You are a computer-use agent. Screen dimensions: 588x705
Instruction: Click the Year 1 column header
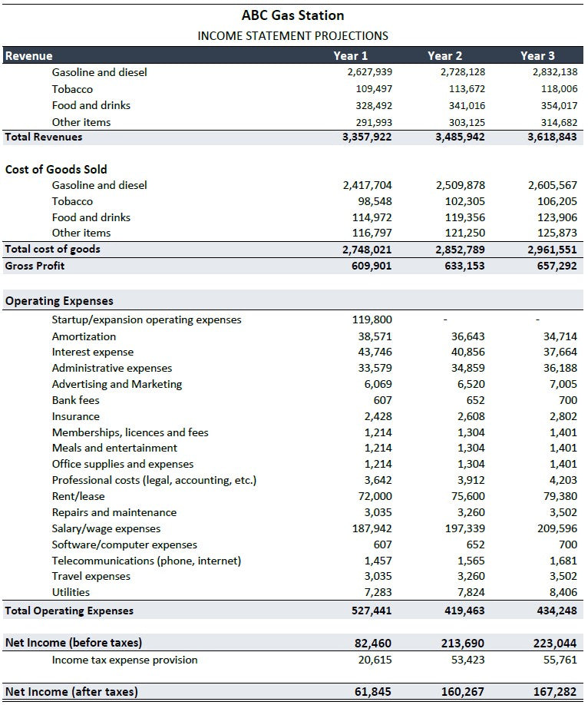(x=351, y=55)
